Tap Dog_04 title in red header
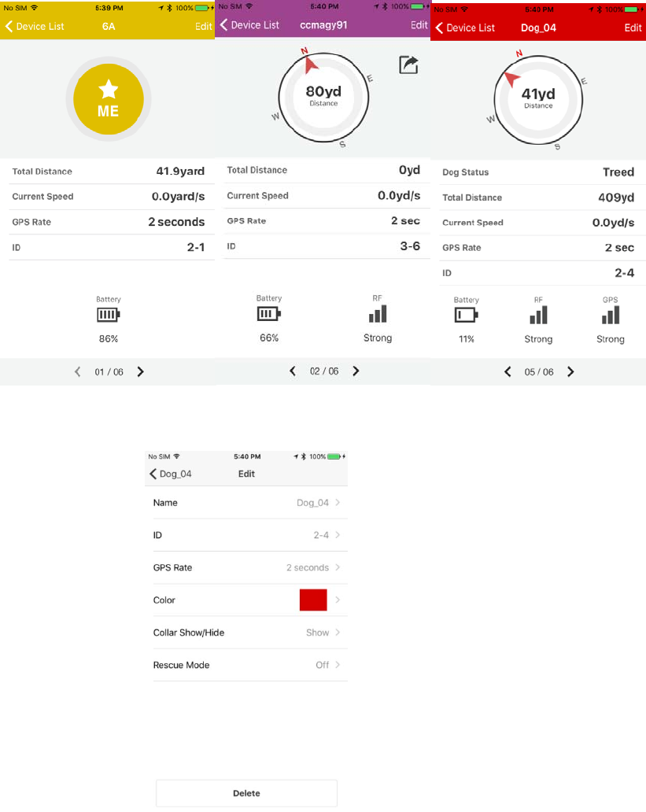 (538, 28)
